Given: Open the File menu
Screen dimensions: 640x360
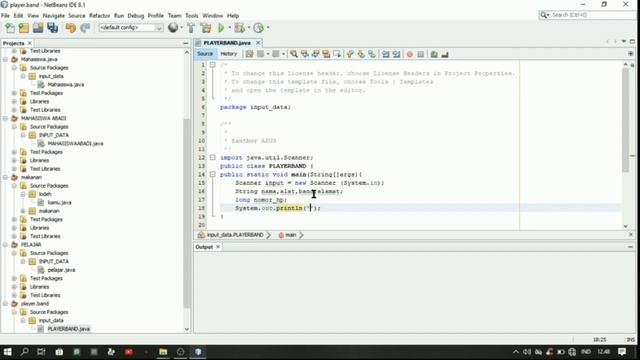Looking at the screenshot, I should tap(5, 16).
